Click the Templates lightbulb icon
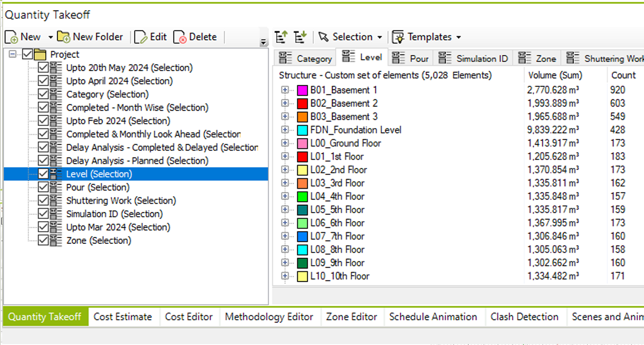This screenshot has height=345, width=644. point(398,37)
